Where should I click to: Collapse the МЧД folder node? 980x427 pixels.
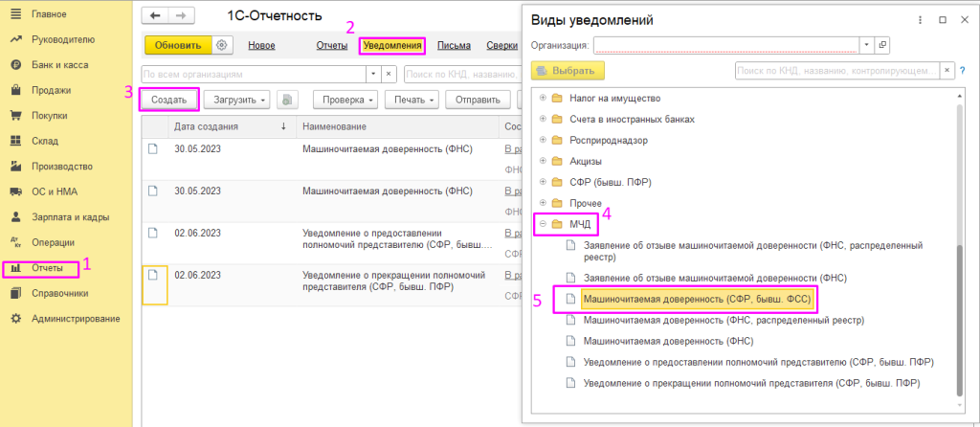coord(542,224)
